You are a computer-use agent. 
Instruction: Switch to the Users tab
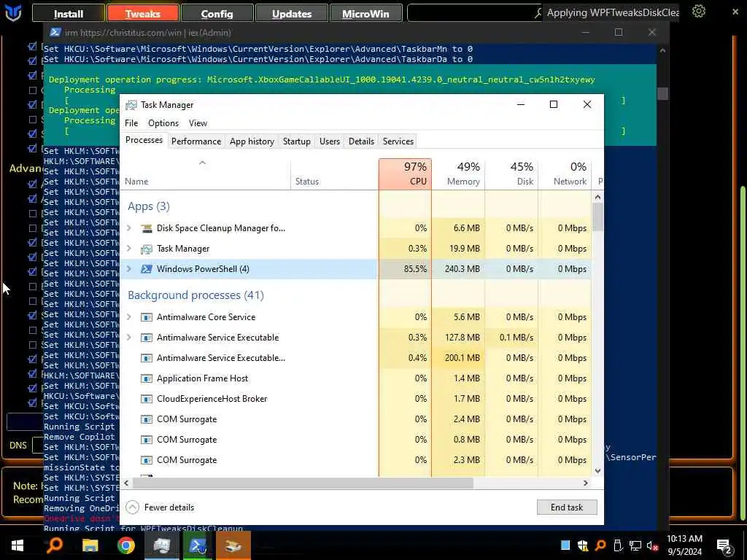[330, 141]
